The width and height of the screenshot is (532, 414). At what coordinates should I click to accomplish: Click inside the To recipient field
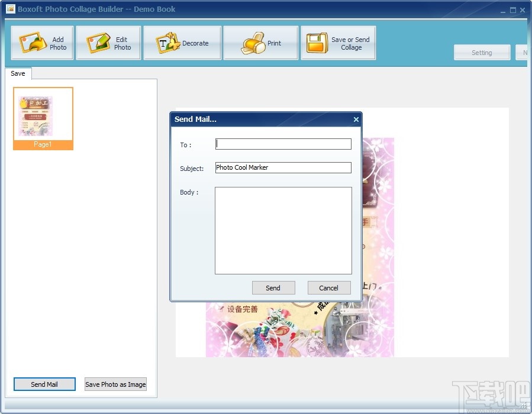(283, 144)
